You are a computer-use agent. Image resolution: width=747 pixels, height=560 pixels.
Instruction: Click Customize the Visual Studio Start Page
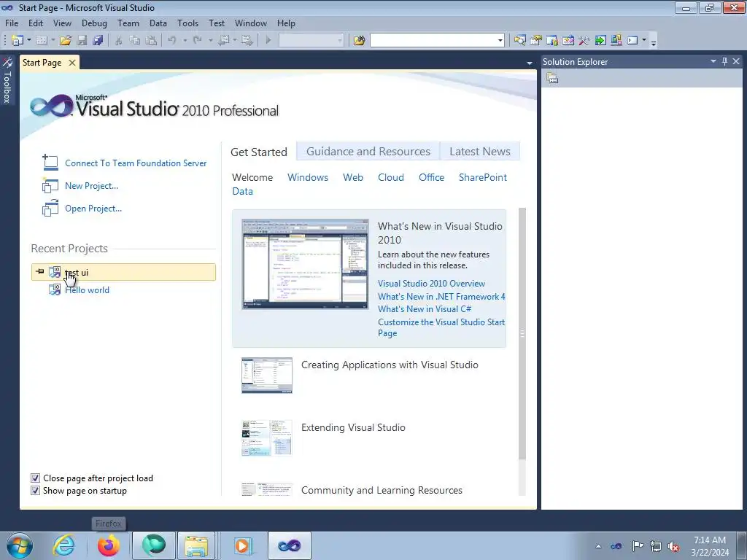pos(441,327)
